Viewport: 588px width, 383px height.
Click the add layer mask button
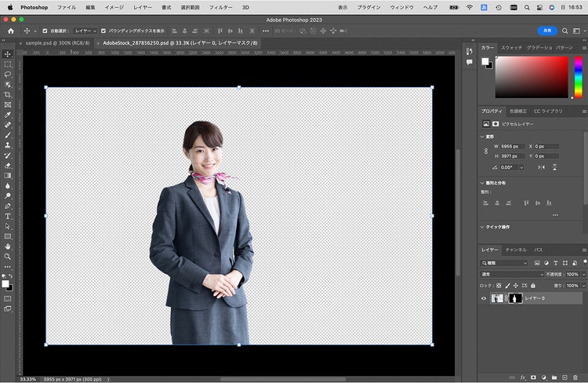coord(533,378)
